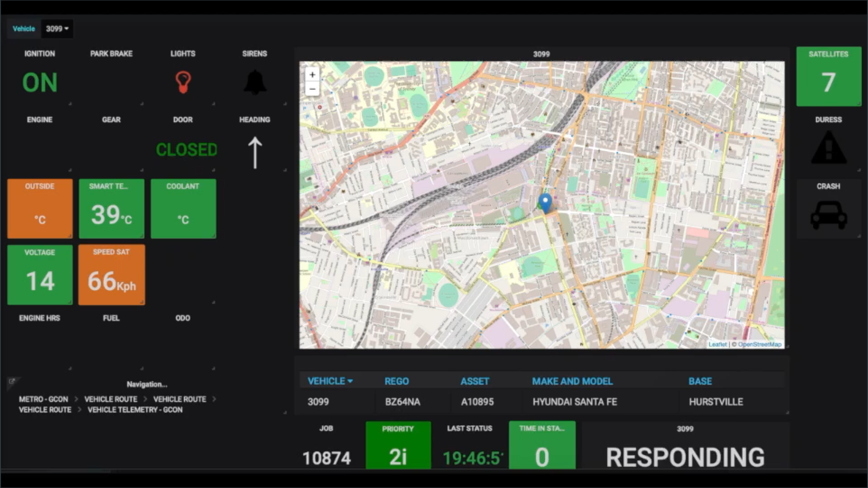Click the external link icon near Navigation breadcrumbs
The height and width of the screenshot is (488, 868).
click(13, 381)
